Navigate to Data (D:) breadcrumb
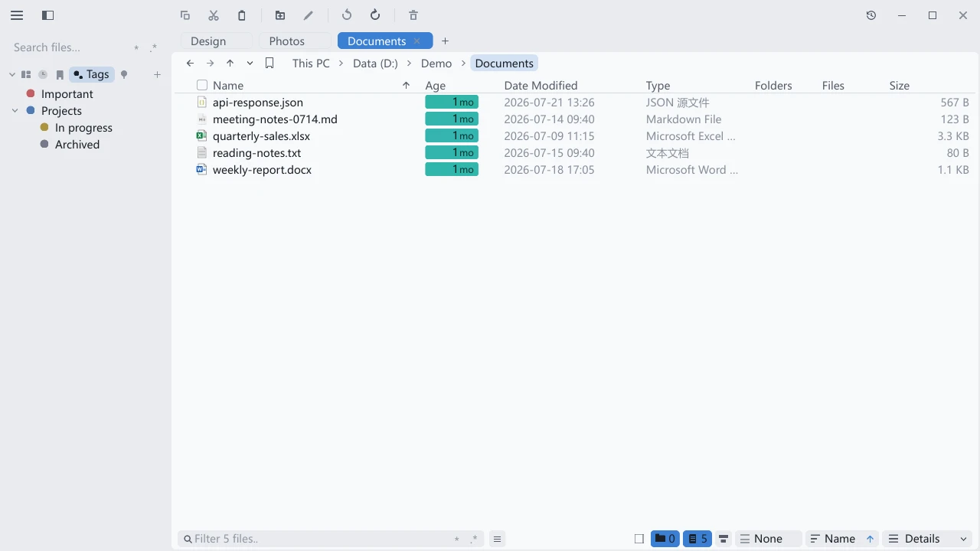Screen dimensions: 980x551 click(375, 64)
